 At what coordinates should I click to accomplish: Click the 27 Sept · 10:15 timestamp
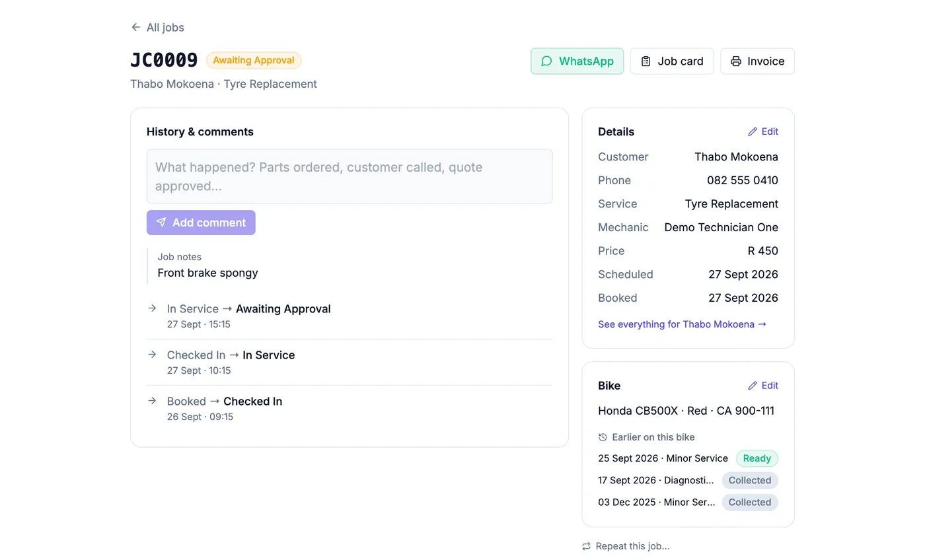[198, 370]
